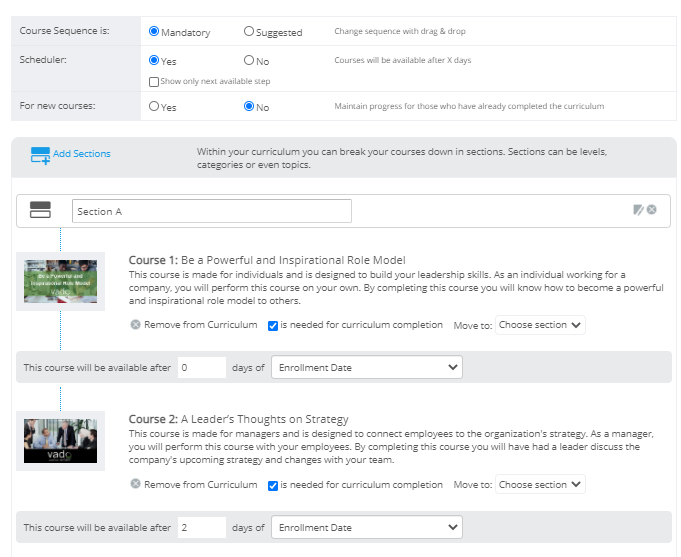681x557 pixels.
Task: Click the days field showing 2
Action: (202, 527)
